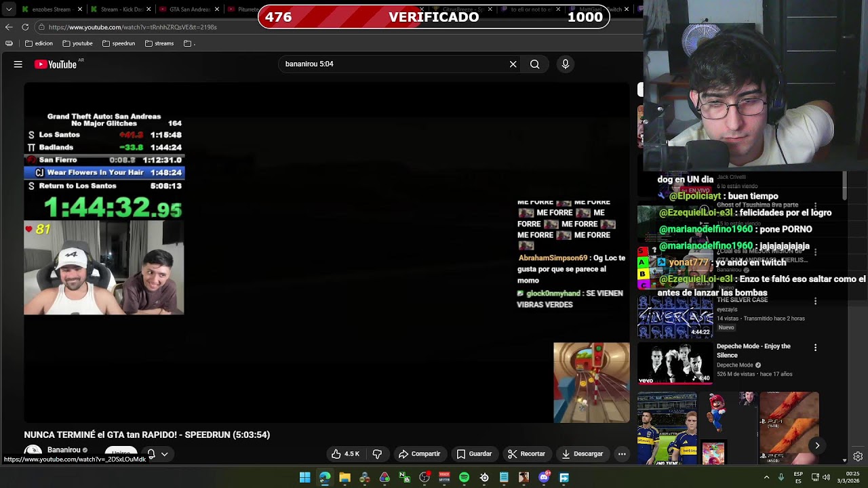
Task: Open the ESP language input switcher
Action: 798,477
